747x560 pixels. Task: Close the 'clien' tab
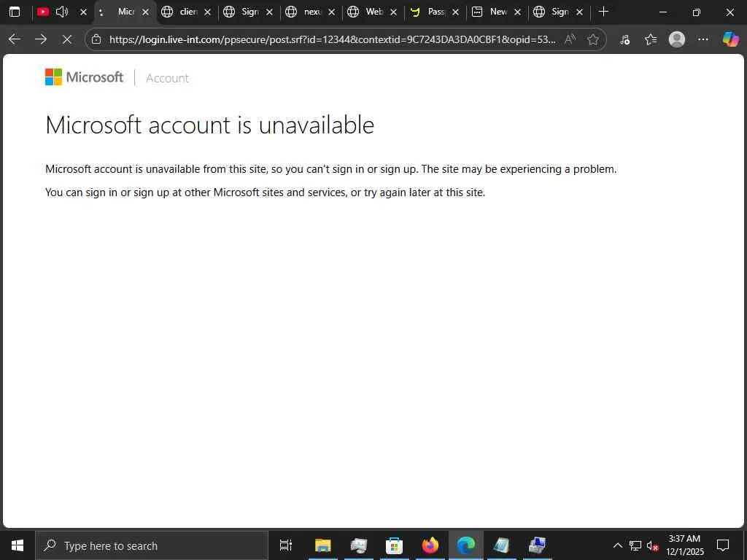(x=208, y=12)
